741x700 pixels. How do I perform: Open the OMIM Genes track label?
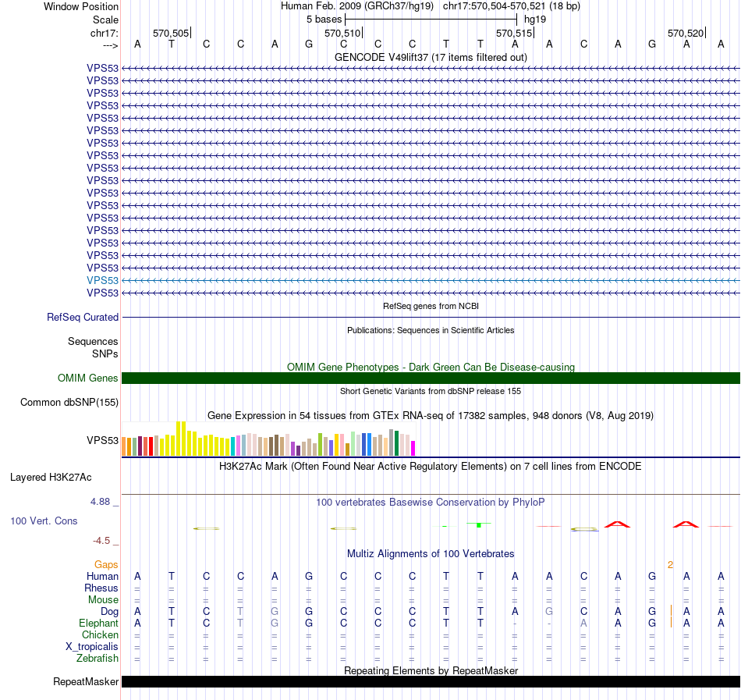87,378
